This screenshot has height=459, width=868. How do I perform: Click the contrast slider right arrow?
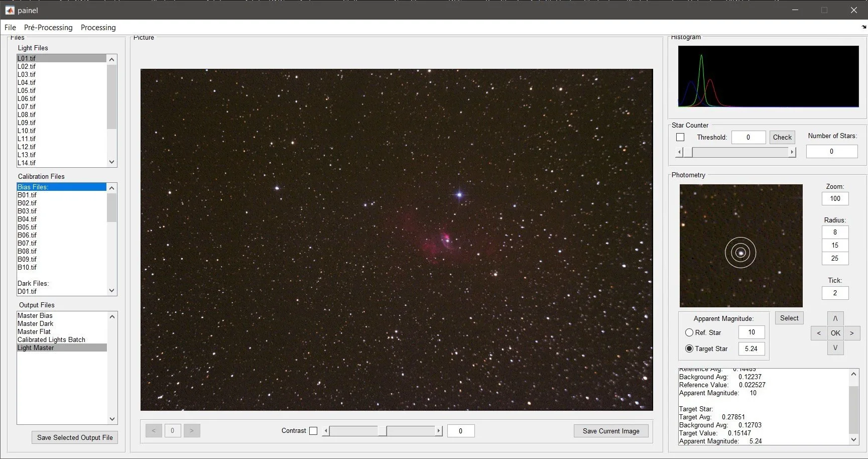coord(439,431)
